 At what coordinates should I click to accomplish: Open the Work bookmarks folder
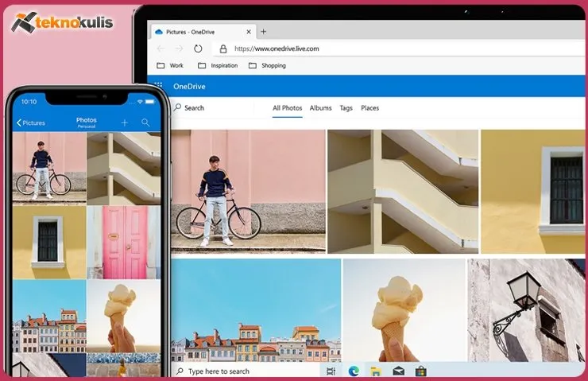(x=170, y=65)
